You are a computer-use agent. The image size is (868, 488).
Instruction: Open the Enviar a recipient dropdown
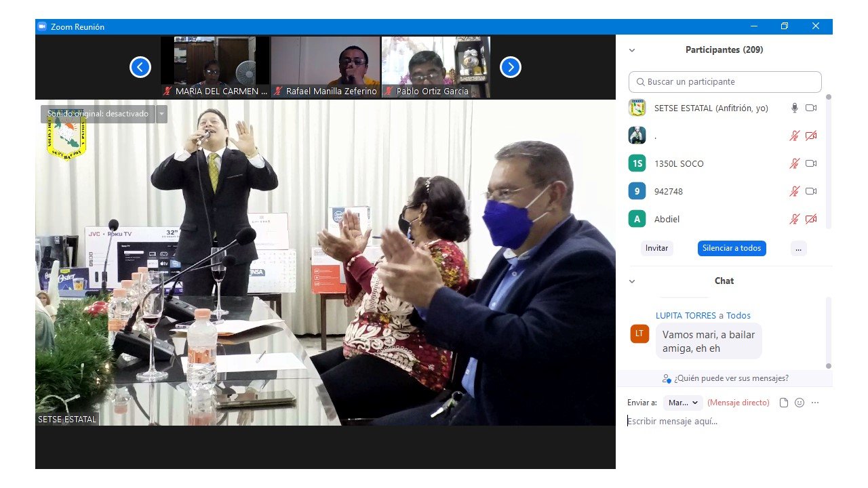point(683,403)
